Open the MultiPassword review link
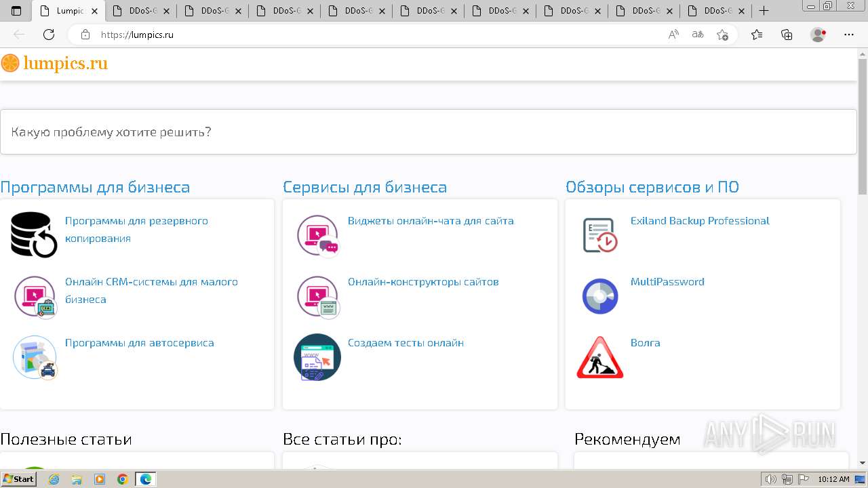This screenshot has height=488, width=868. pos(667,282)
